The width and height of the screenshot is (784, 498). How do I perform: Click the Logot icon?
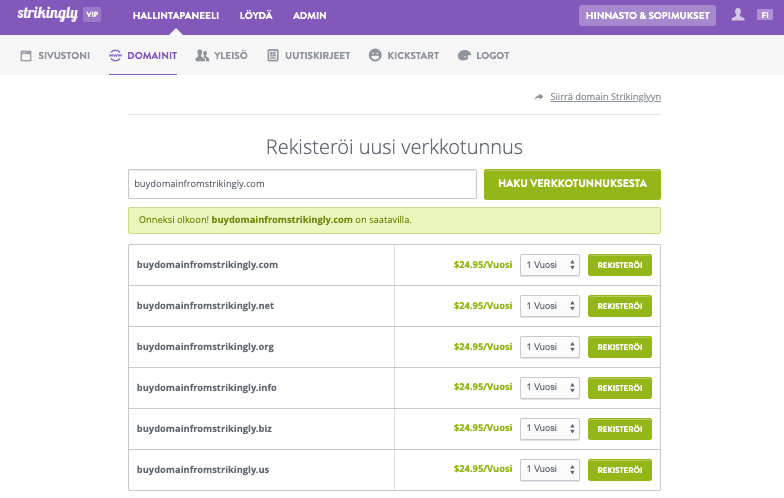click(464, 56)
